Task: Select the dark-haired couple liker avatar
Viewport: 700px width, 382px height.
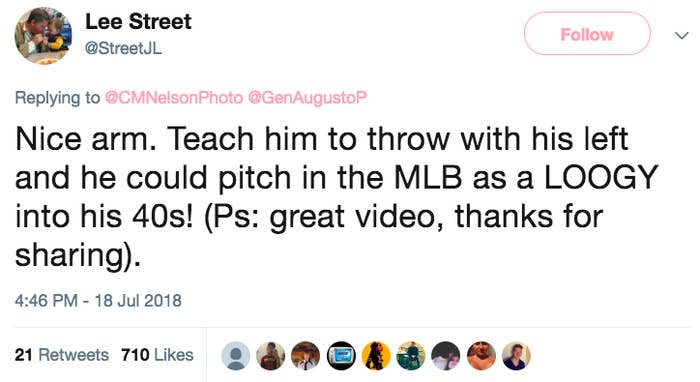Action: click(x=446, y=356)
